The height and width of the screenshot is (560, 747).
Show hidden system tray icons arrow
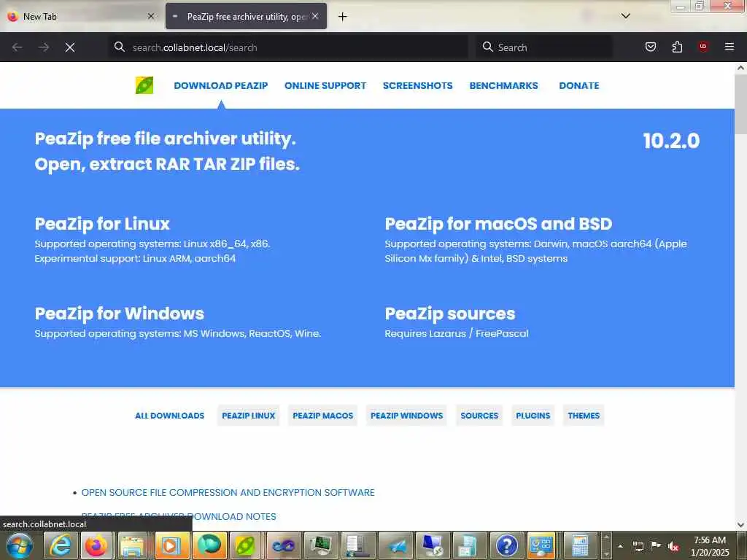click(620, 546)
